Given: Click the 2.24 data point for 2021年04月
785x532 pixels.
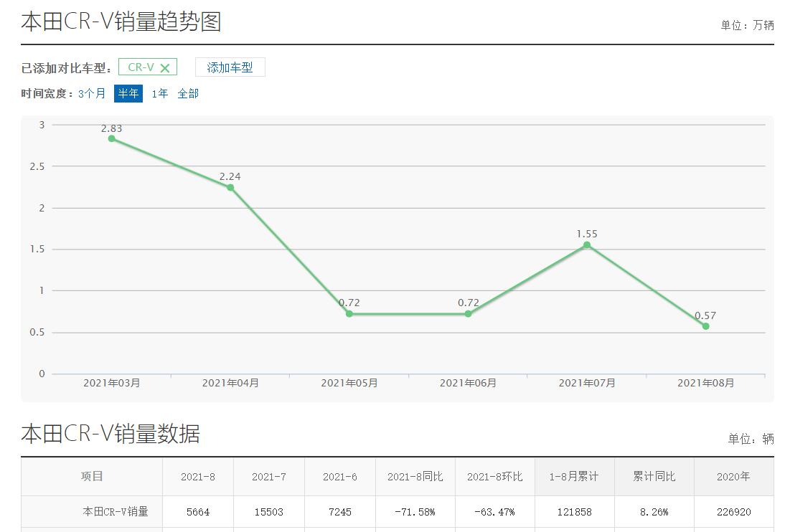Looking at the screenshot, I should (230, 188).
